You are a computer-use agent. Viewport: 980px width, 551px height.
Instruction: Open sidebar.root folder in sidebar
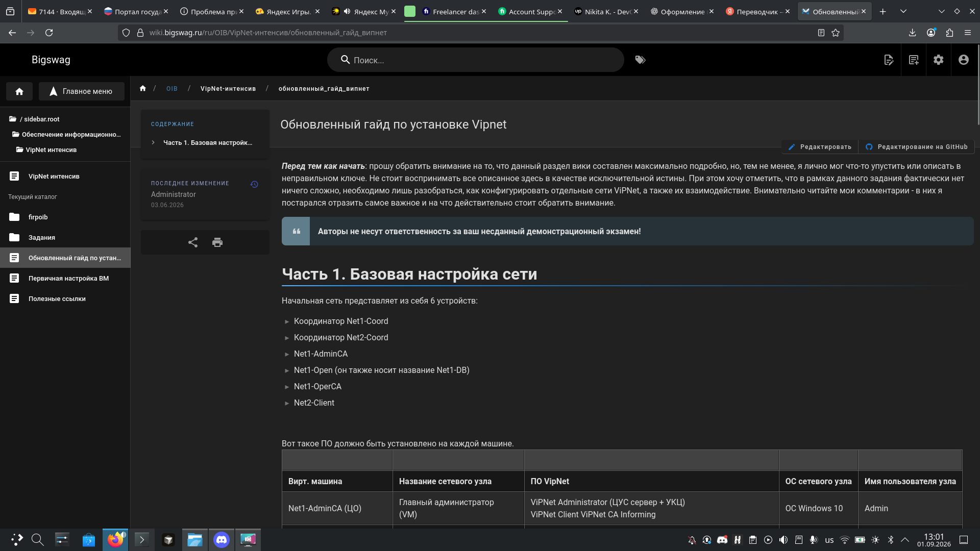35,119
